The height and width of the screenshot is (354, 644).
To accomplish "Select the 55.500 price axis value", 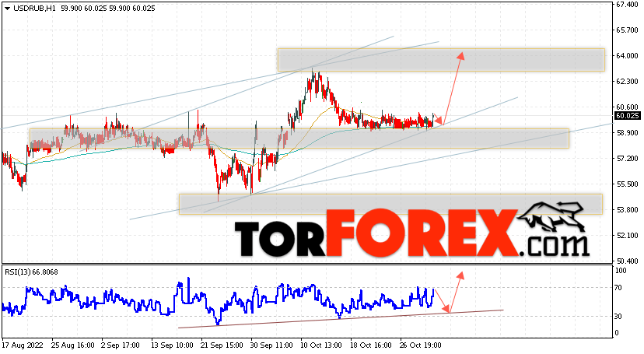I will (x=627, y=184).
